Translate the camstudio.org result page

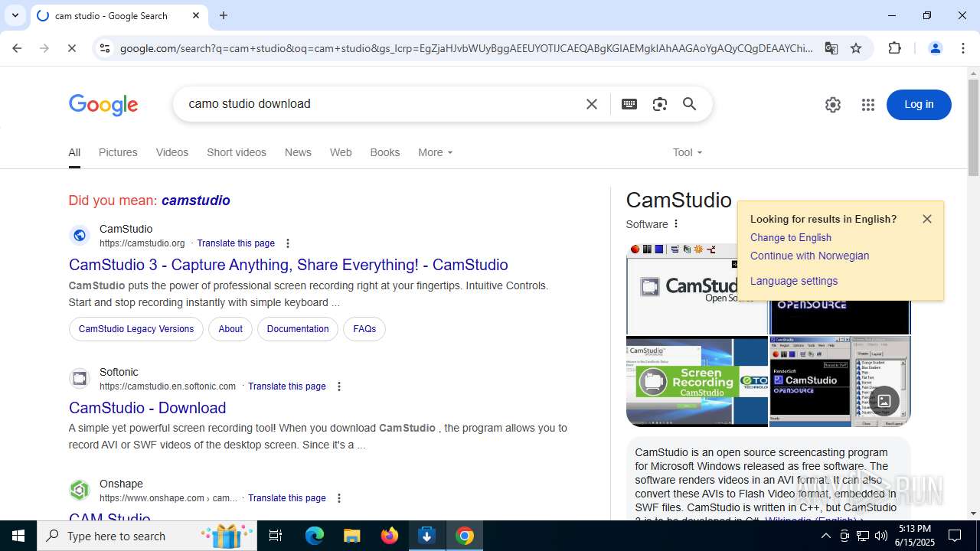[236, 243]
